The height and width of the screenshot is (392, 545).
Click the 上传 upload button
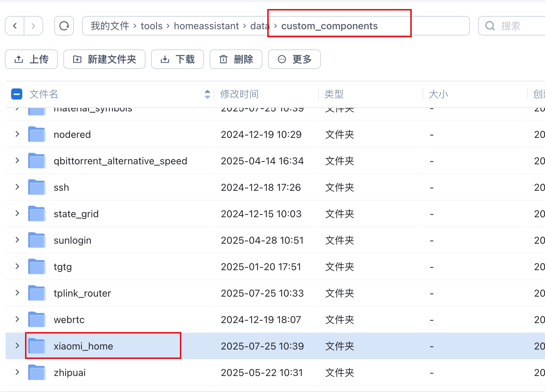(31, 59)
